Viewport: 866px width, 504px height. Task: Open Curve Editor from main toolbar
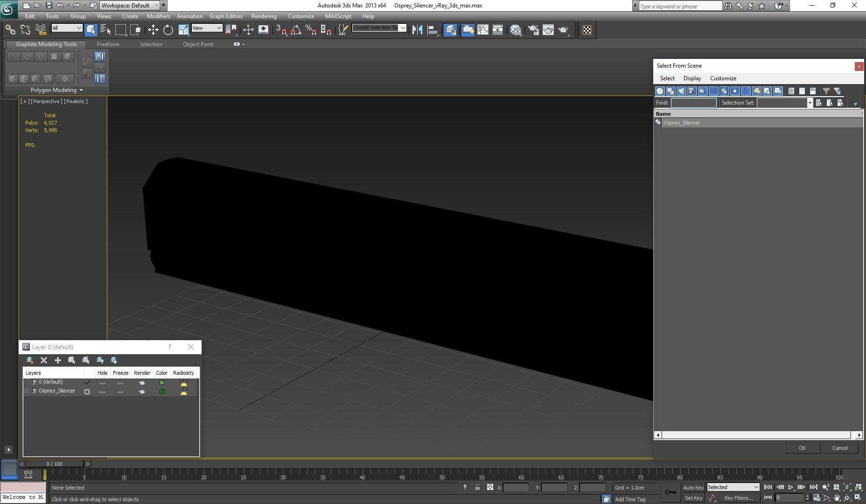coord(482,30)
